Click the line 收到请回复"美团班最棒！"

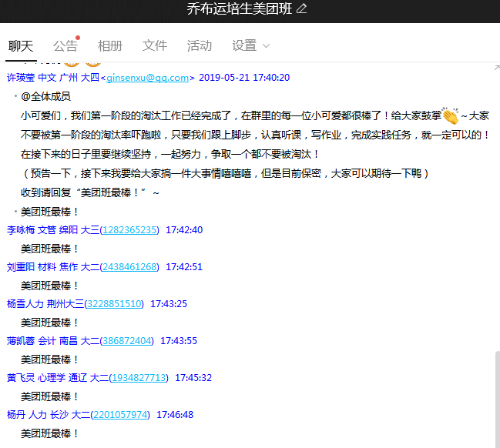pos(89,192)
